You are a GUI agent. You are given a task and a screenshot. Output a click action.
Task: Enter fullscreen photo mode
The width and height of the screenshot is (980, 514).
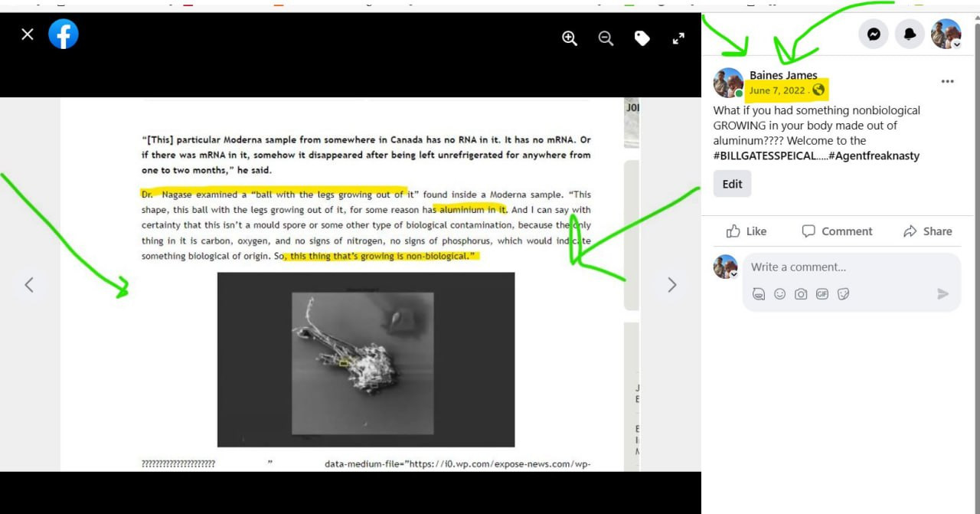click(x=678, y=38)
